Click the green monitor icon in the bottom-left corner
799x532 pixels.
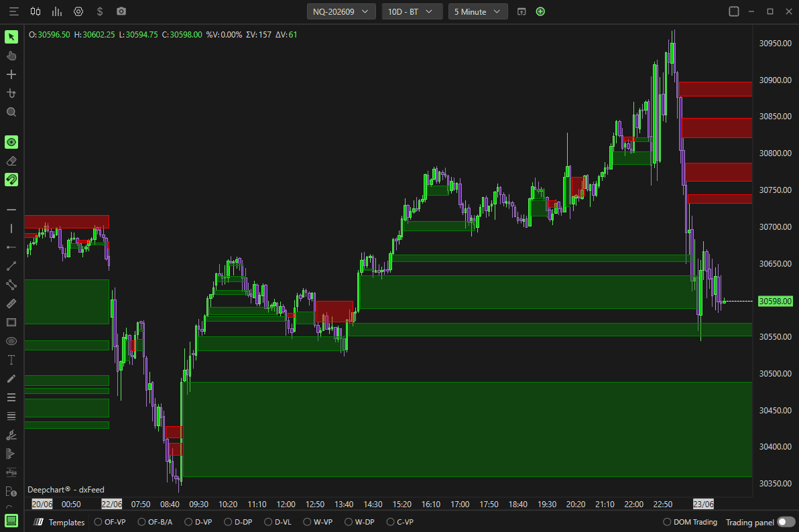point(11,521)
